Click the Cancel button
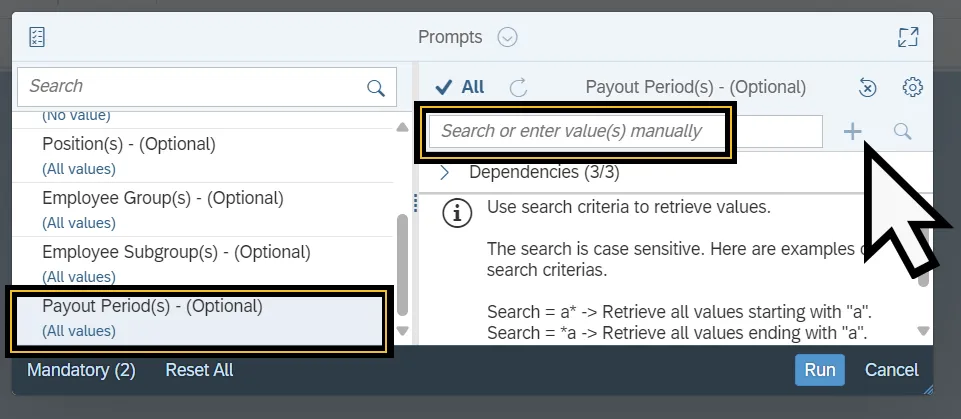Image resolution: width=961 pixels, height=419 pixels. (x=891, y=370)
